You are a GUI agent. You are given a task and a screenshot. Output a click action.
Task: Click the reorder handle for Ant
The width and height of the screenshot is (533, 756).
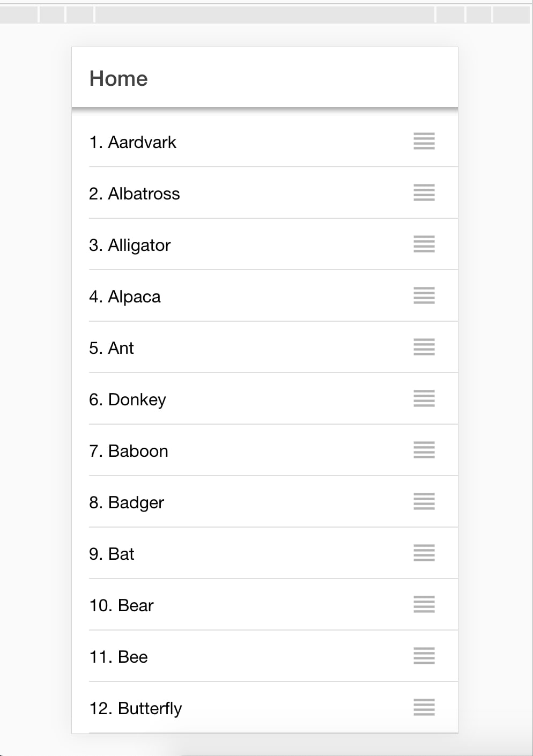(424, 347)
